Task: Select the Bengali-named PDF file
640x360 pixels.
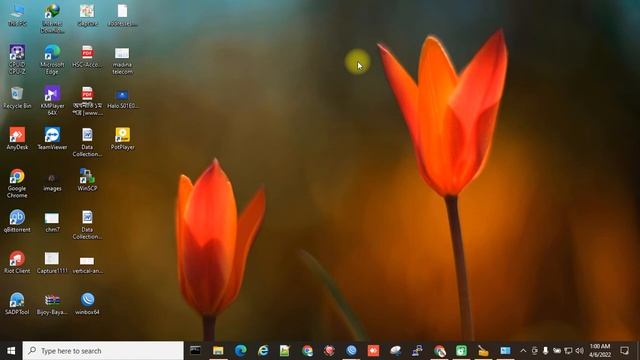Action: coord(87,101)
